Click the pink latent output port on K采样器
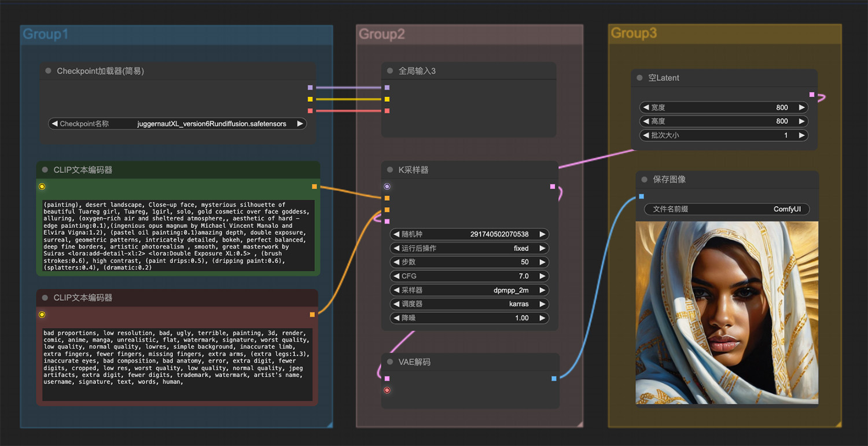868x446 pixels. [553, 187]
